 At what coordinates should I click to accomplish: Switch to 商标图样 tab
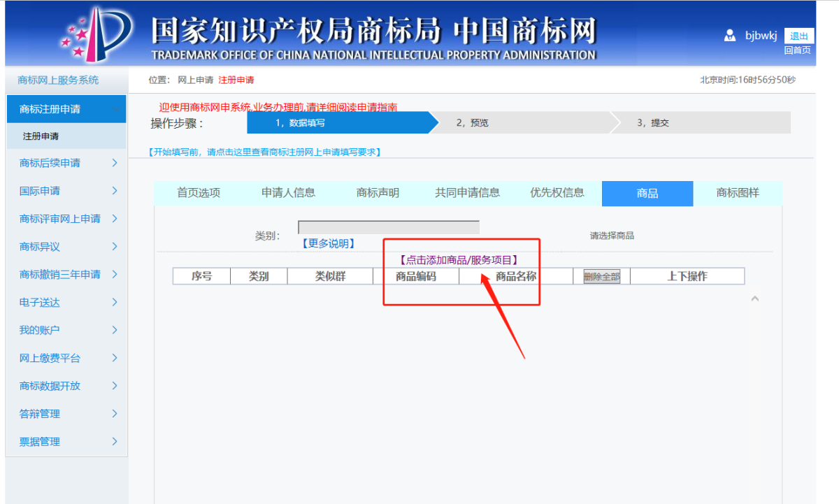pyautogui.click(x=737, y=193)
